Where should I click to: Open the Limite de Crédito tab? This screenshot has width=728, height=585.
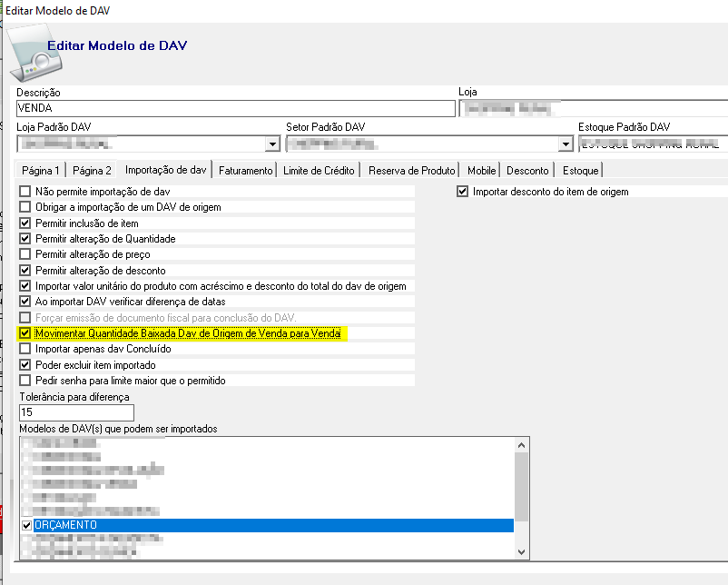[x=319, y=171]
